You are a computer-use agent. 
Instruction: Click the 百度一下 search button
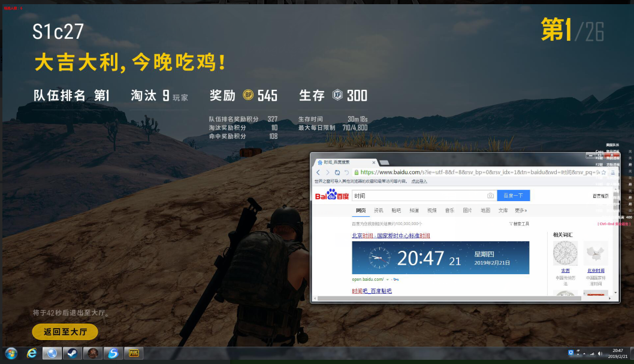pos(513,196)
